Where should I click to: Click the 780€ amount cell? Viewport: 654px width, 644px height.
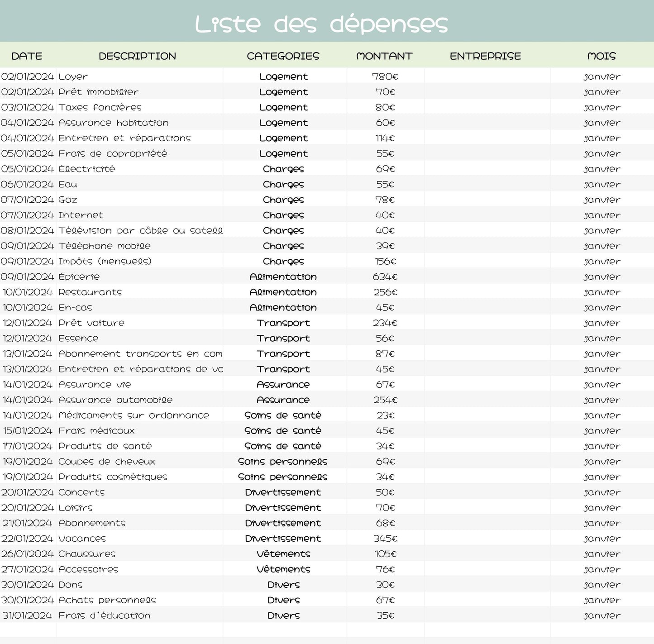click(x=384, y=76)
